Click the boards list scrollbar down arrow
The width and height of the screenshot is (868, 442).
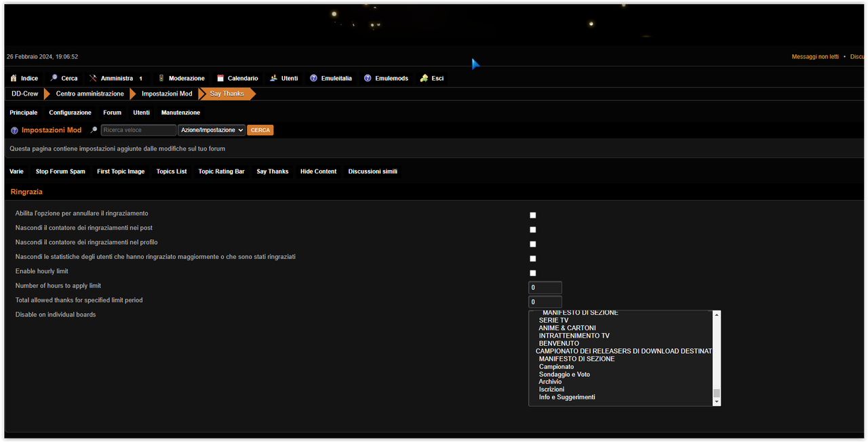[x=716, y=401]
